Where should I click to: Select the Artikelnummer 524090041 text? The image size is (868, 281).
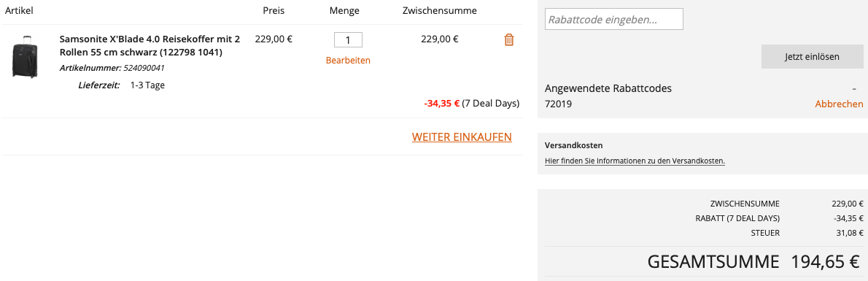click(x=112, y=68)
